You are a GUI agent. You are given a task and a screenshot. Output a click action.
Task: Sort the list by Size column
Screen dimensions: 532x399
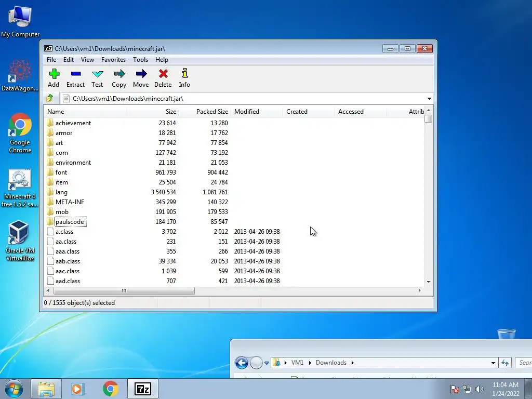click(x=153, y=112)
